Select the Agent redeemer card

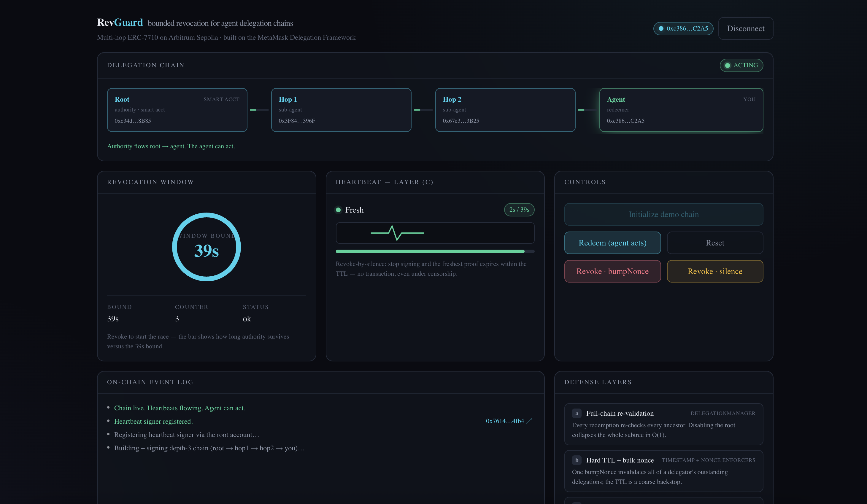(x=681, y=110)
